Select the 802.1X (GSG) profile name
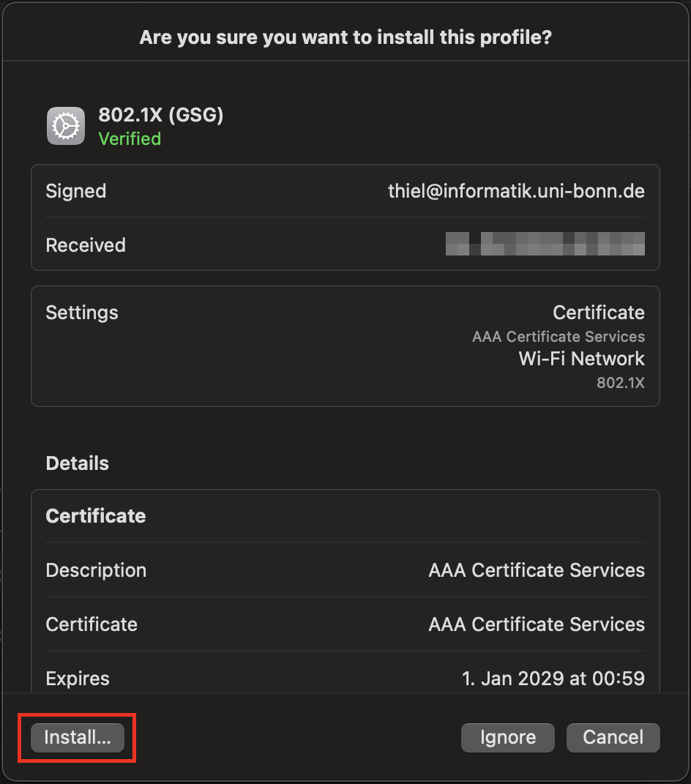Image resolution: width=691 pixels, height=784 pixels. (160, 115)
